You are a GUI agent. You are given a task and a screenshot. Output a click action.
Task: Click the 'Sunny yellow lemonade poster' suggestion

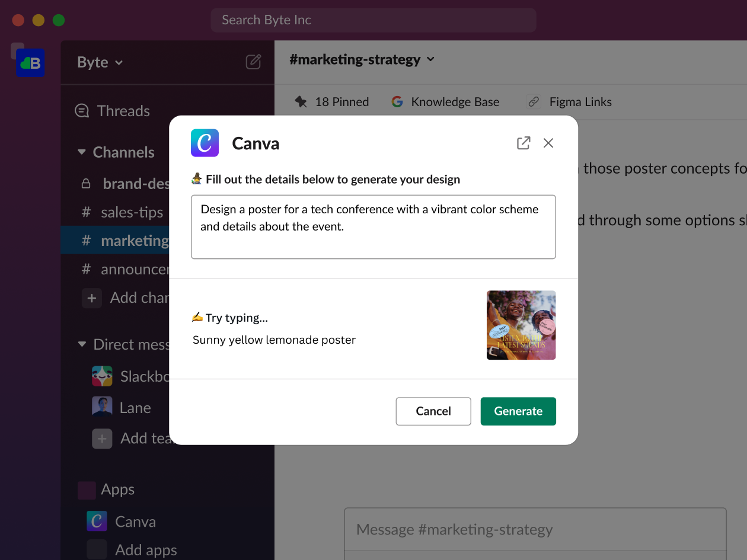274,340
